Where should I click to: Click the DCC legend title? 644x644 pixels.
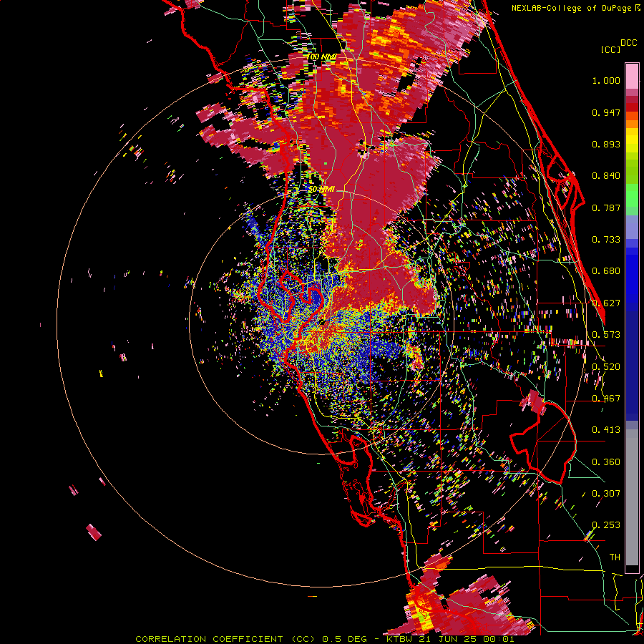pos(628,43)
